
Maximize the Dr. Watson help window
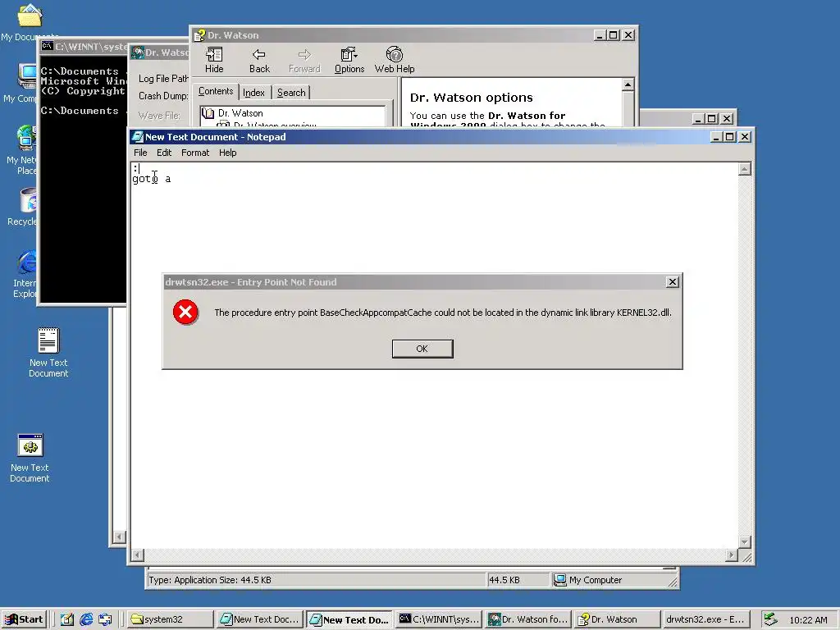coord(614,35)
